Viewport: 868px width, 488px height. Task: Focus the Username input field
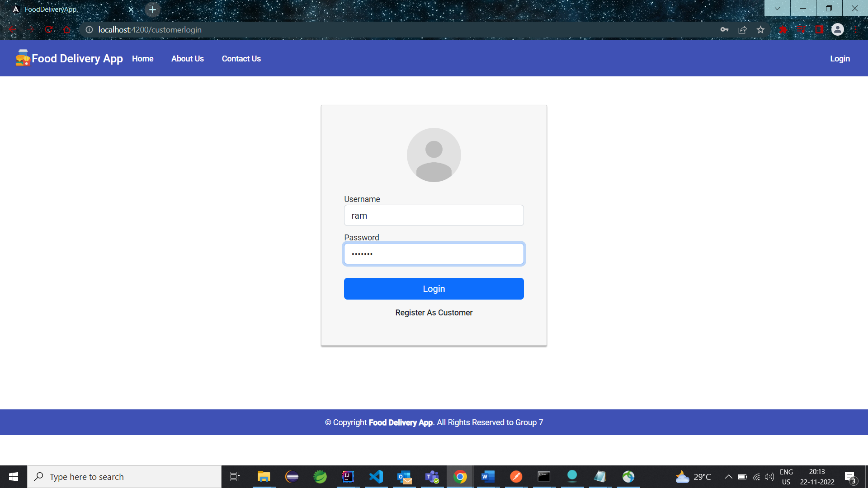click(x=434, y=216)
